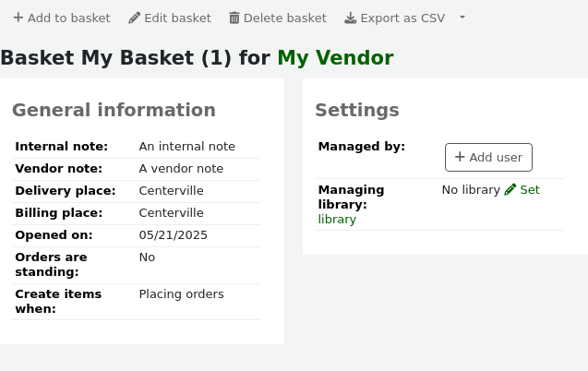The image size is (588, 371).
Task: Click the Opened on date 05/21/2025
Action: 173,234
